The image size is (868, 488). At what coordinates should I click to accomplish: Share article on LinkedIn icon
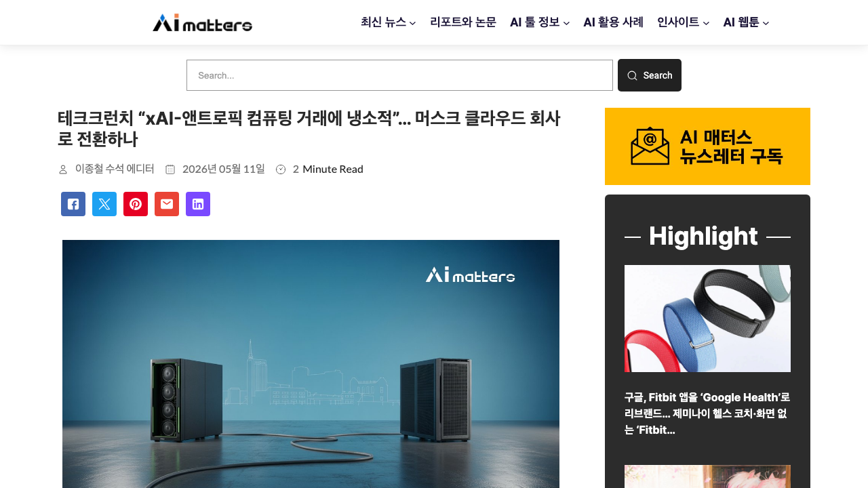point(198,204)
